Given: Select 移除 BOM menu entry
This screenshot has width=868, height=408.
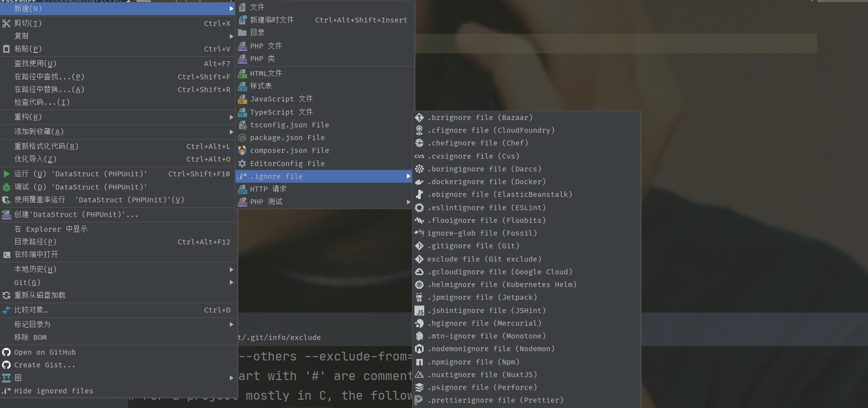Looking at the screenshot, I should click(118, 337).
